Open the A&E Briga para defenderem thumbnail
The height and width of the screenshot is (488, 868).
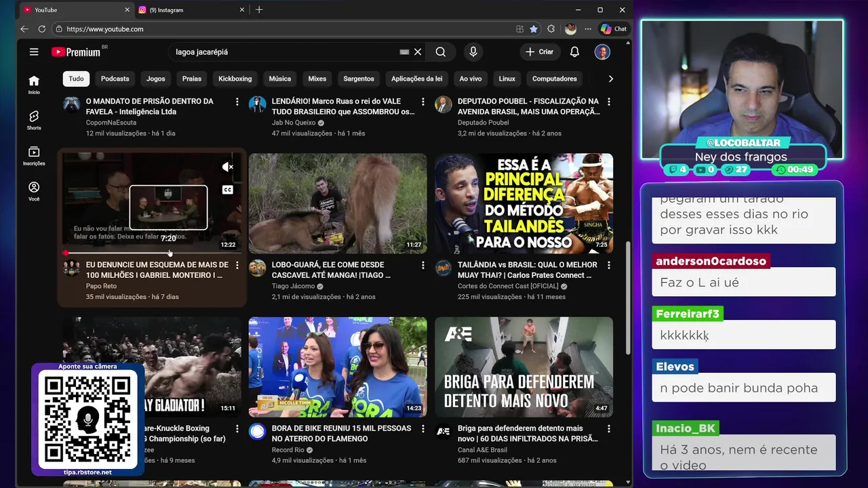(524, 367)
